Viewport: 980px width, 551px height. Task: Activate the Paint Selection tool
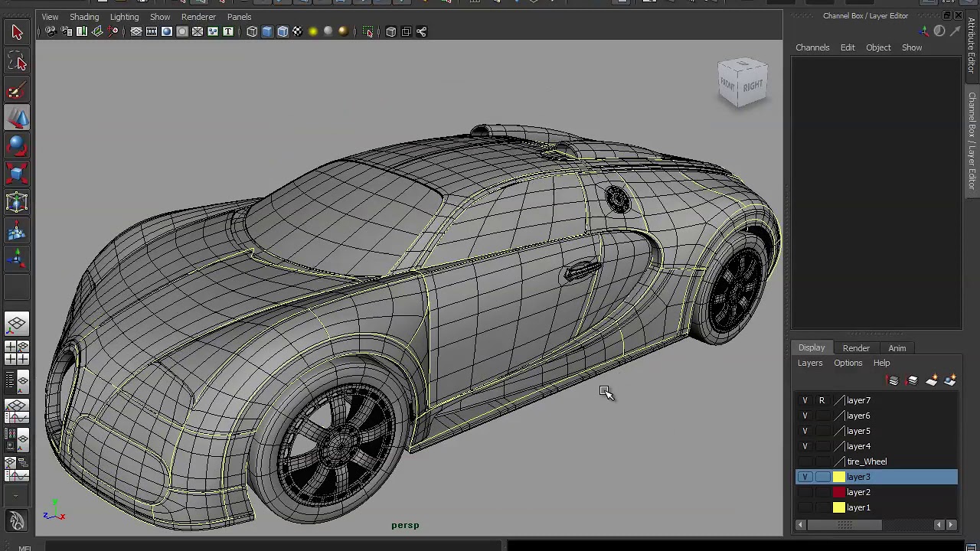point(17,91)
